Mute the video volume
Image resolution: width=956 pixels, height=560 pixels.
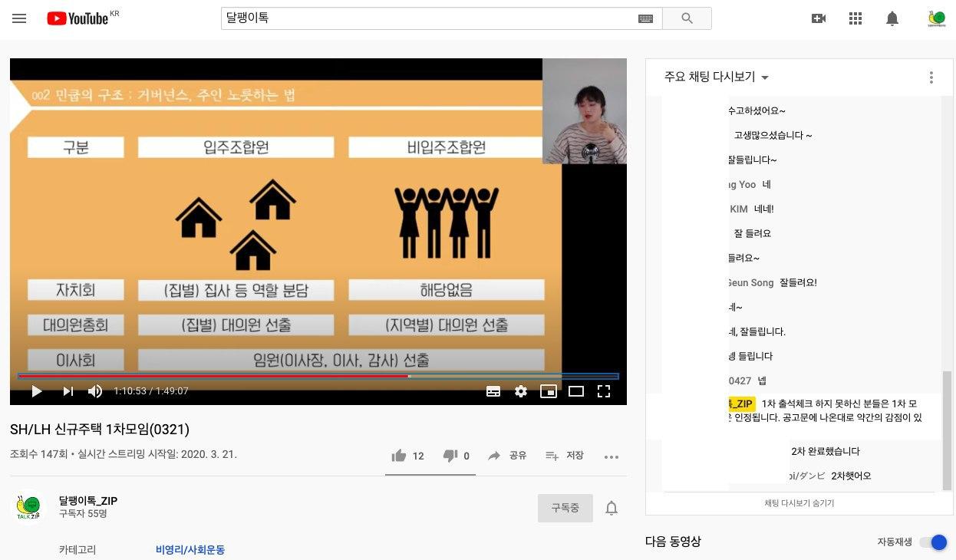click(x=95, y=391)
